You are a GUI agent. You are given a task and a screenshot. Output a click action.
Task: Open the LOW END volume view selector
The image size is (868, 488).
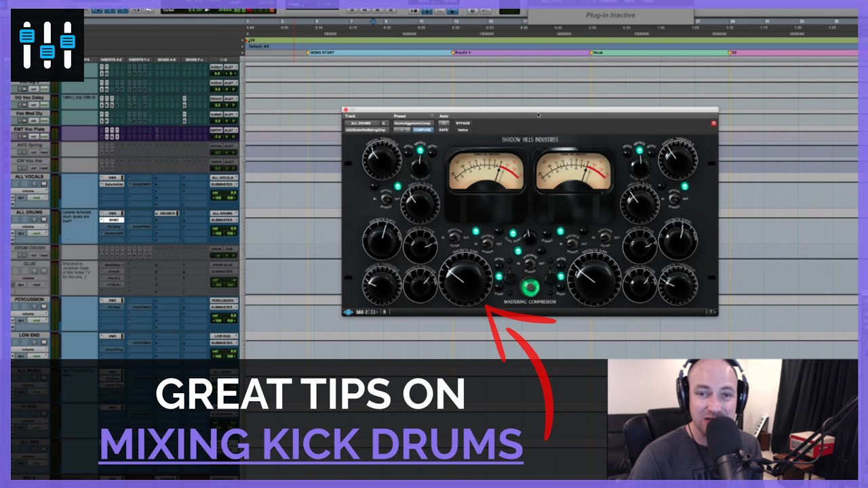pos(30,348)
